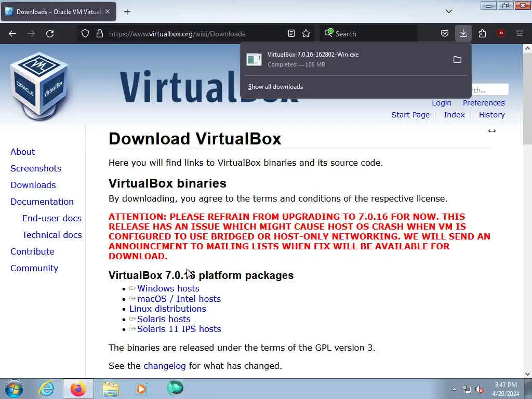Image resolution: width=532 pixels, height=399 pixels.
Task: Open About in the sidebar
Action: 22,152
